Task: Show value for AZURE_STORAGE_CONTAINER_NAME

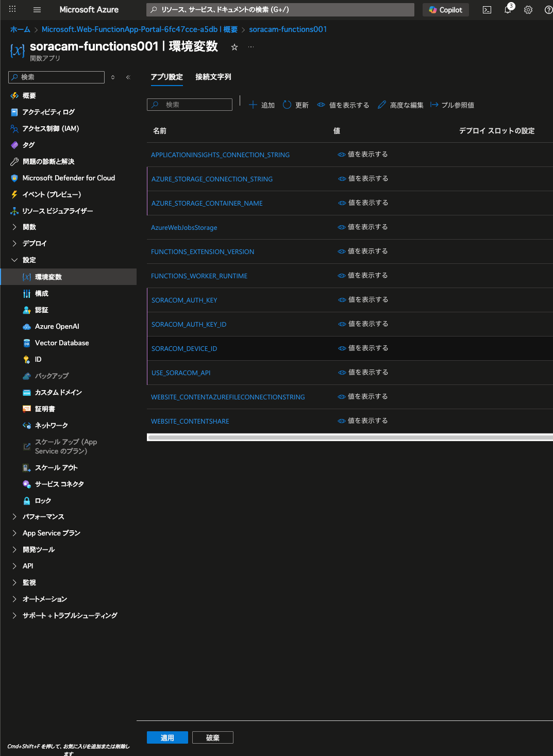Action: [363, 203]
